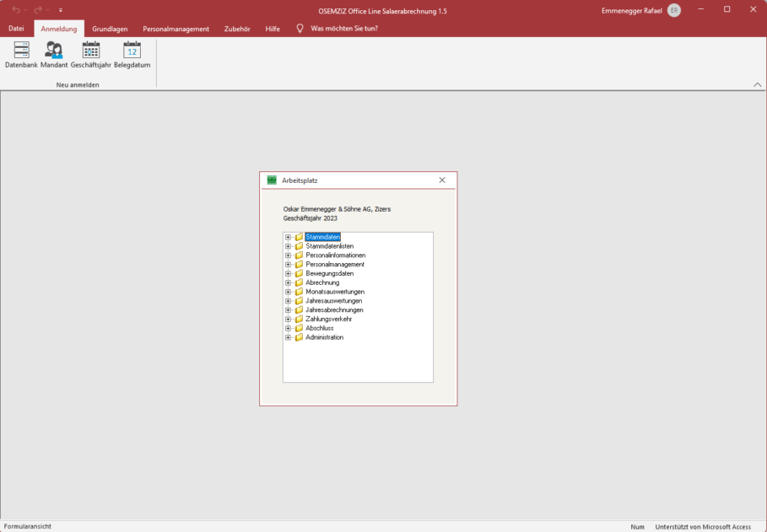Click the 'Was möchten Sie tun?' search field
This screenshot has width=767, height=532.
pos(344,29)
